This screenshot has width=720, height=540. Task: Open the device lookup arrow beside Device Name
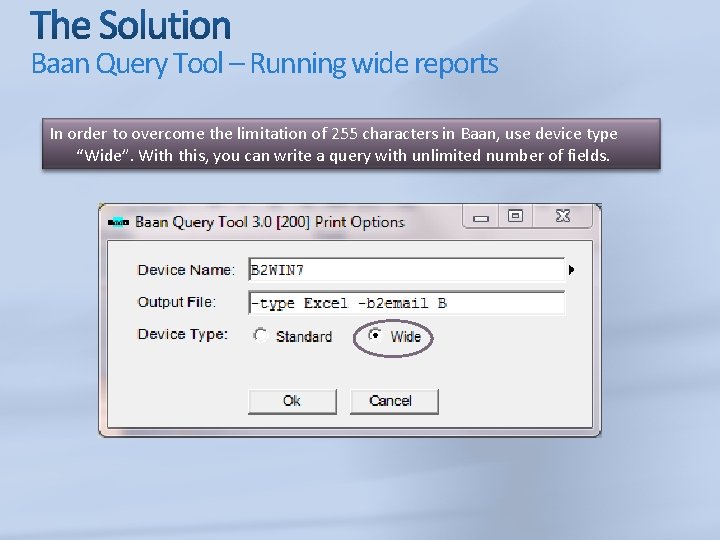click(x=571, y=270)
